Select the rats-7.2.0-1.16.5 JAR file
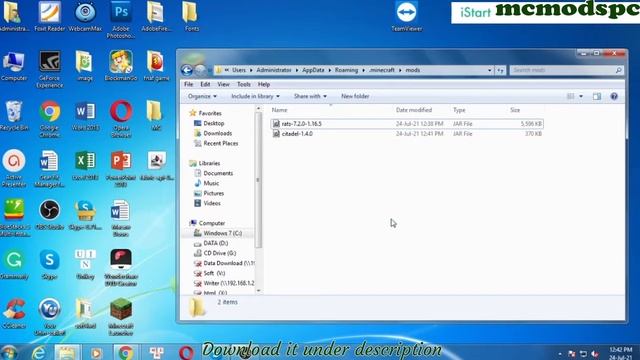The image size is (640, 360). tap(407, 124)
